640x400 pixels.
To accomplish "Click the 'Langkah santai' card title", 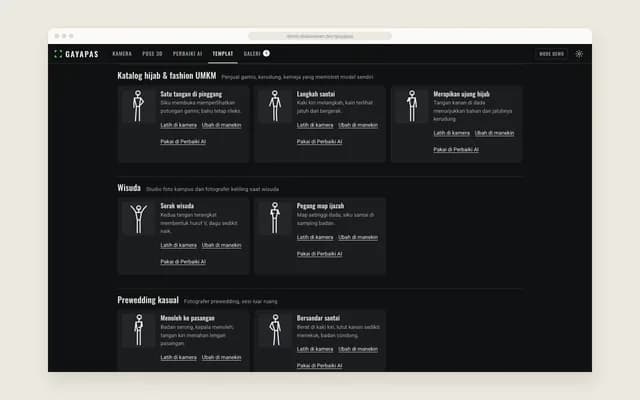I will (316, 94).
